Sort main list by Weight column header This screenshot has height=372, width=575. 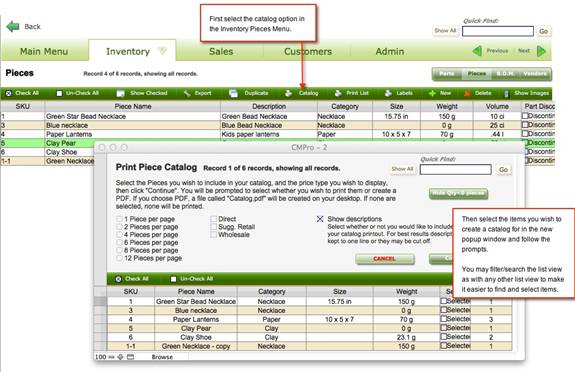click(x=447, y=106)
